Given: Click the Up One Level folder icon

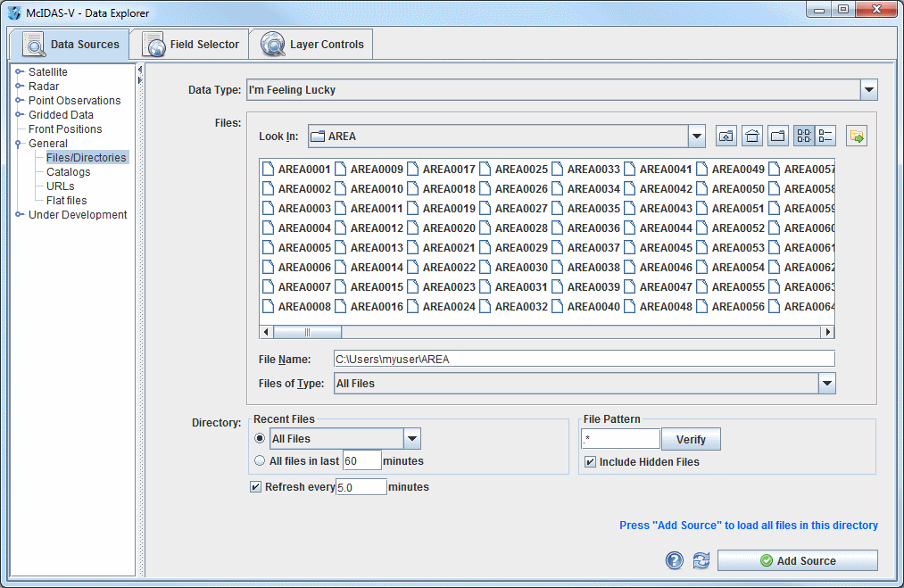Looking at the screenshot, I should [726, 137].
